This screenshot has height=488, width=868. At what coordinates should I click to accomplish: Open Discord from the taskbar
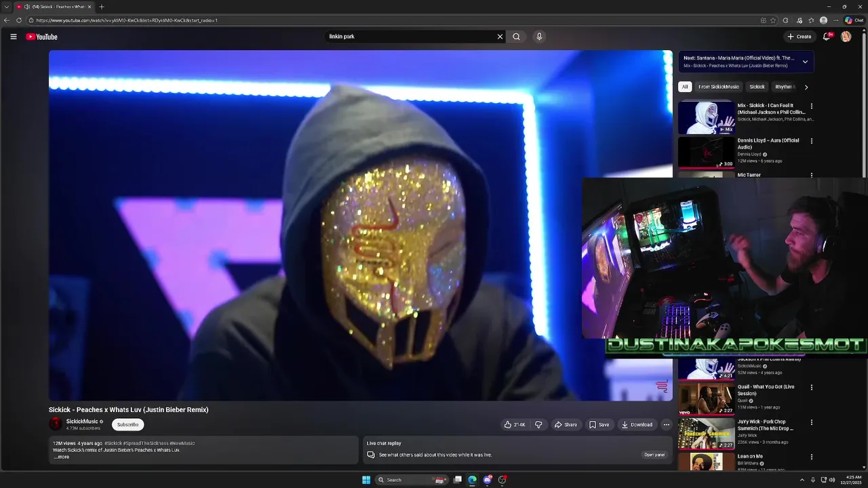pyautogui.click(x=488, y=480)
